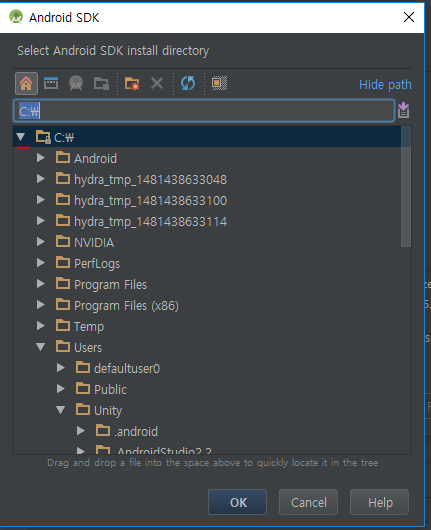Select the Users folder label

[88, 347]
